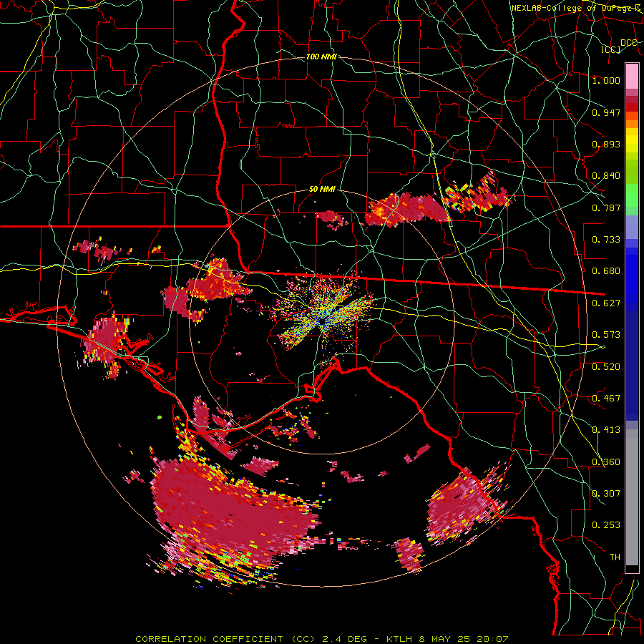The image size is (644, 644).
Task: Click the gray band of the color bar
Action: point(632,497)
